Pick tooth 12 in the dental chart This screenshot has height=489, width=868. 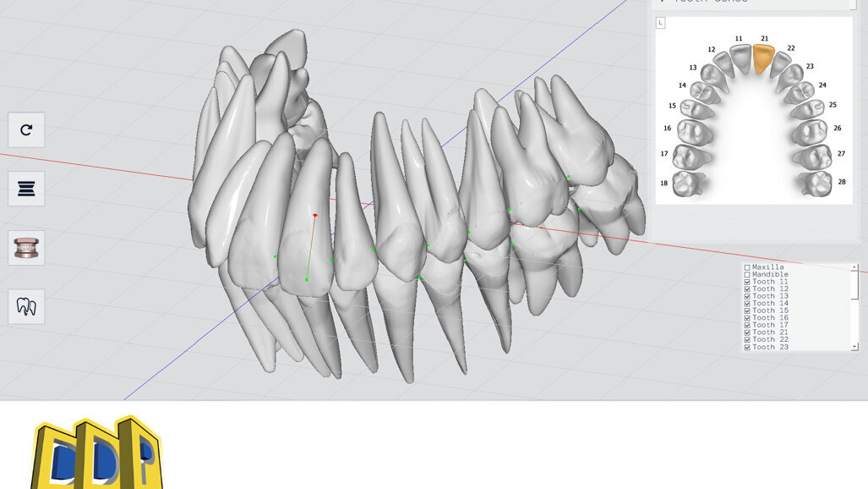click(723, 63)
